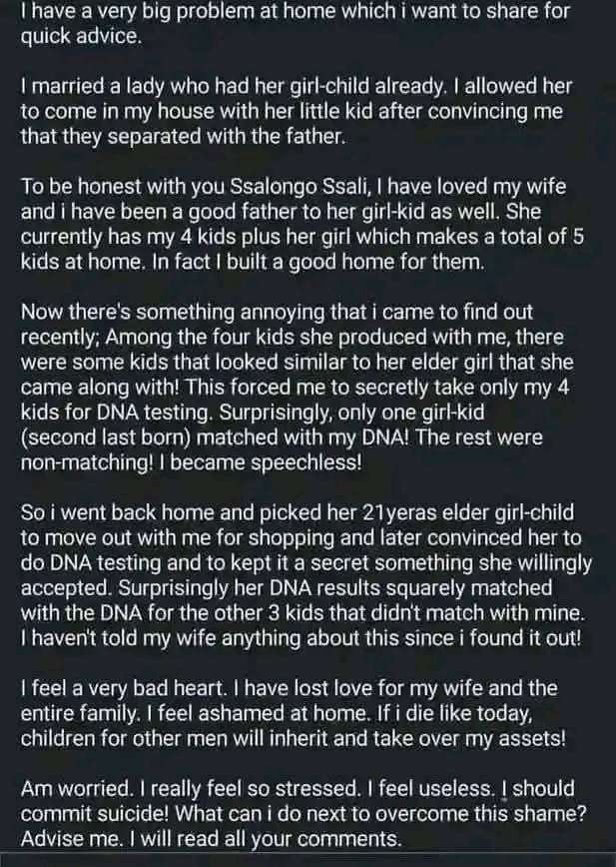Select the paragraph starting "I feel a very bad heart"
This screenshot has height=867, width=616.
coord(293,714)
